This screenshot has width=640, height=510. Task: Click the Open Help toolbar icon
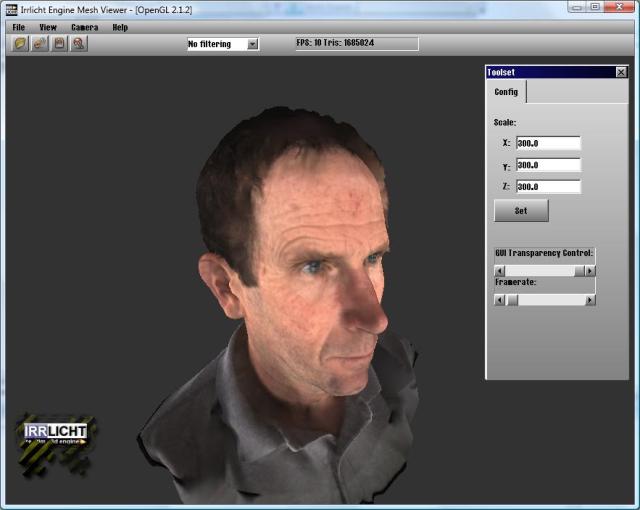pyautogui.click(x=79, y=44)
